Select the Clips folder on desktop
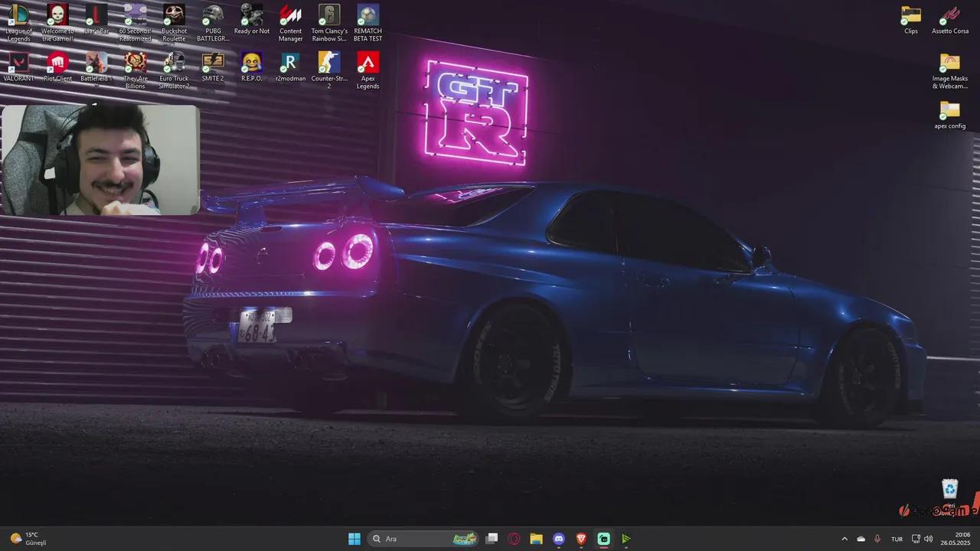 click(x=911, y=20)
